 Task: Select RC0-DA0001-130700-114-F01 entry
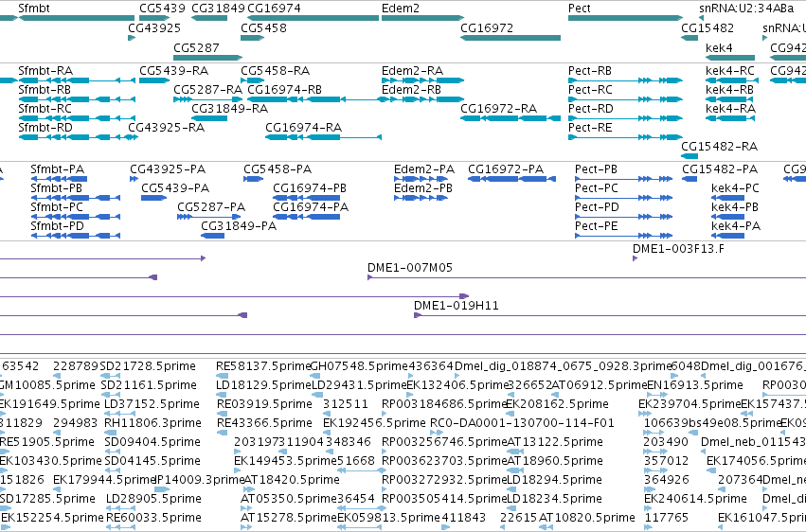tap(522, 423)
